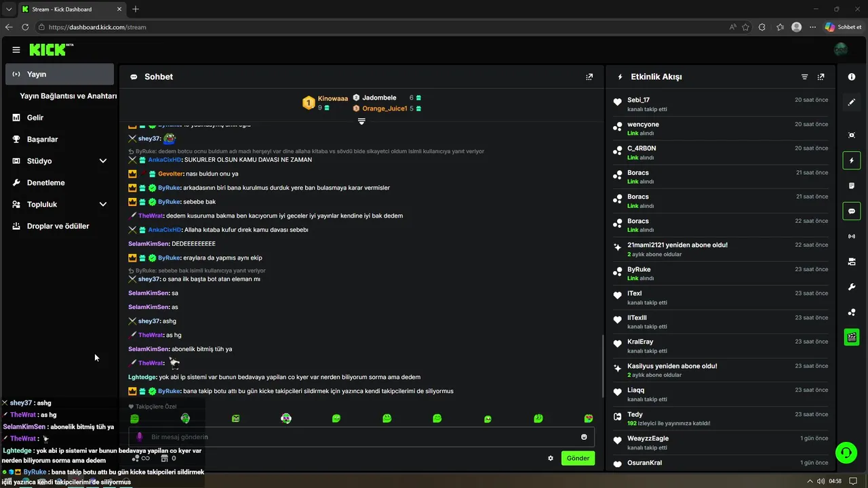
Task: Open the browser tab list dropdown
Action: pyautogui.click(x=8, y=9)
